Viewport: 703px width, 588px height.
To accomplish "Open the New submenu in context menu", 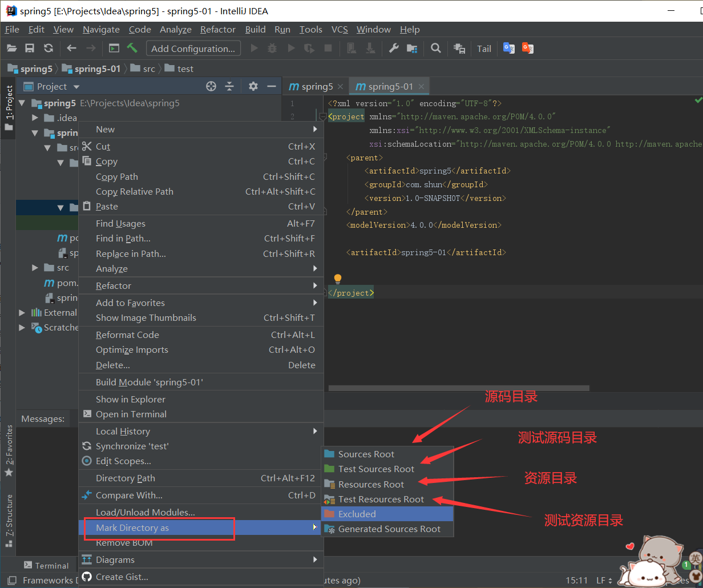I will pos(201,129).
